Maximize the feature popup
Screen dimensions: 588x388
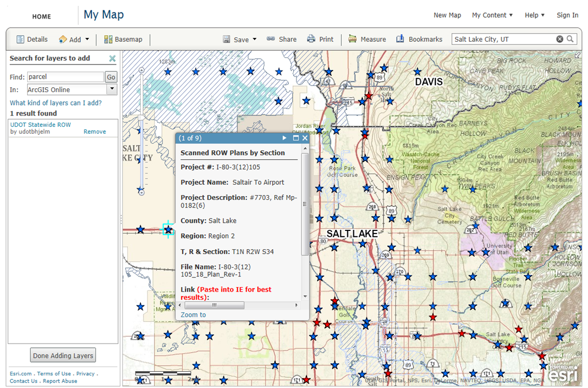click(295, 138)
